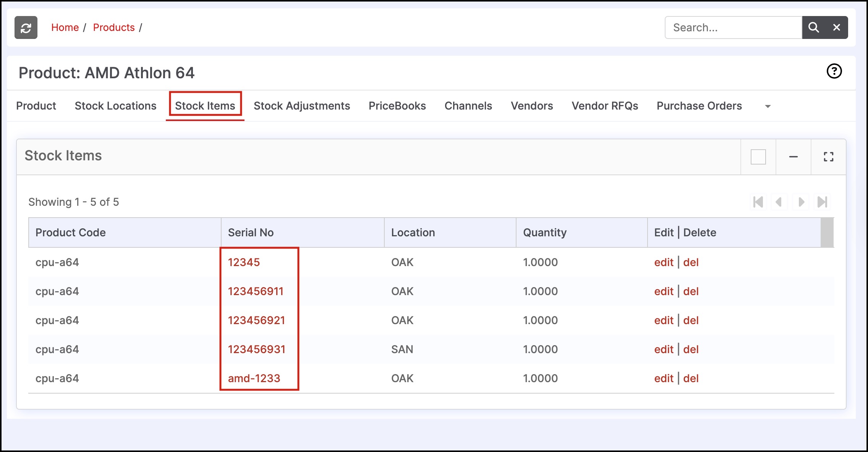Click the 'Showing 1 - 5 of 5' text
The height and width of the screenshot is (452, 868).
click(x=74, y=202)
